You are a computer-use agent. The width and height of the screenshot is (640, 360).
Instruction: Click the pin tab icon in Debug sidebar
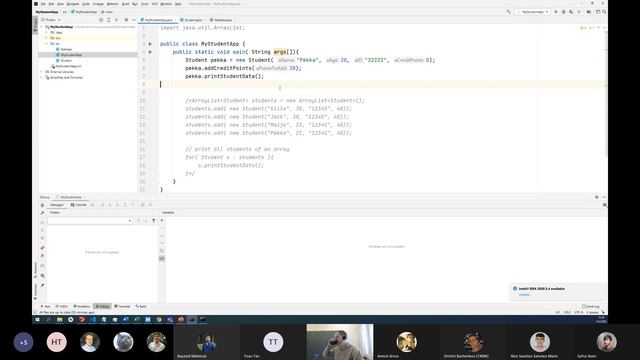[42, 285]
